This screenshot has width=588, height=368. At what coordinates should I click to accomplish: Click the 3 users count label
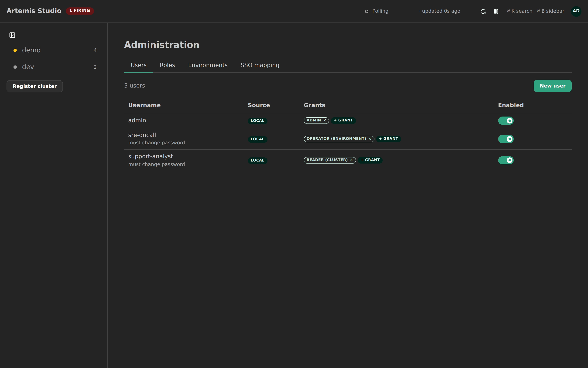(x=134, y=86)
